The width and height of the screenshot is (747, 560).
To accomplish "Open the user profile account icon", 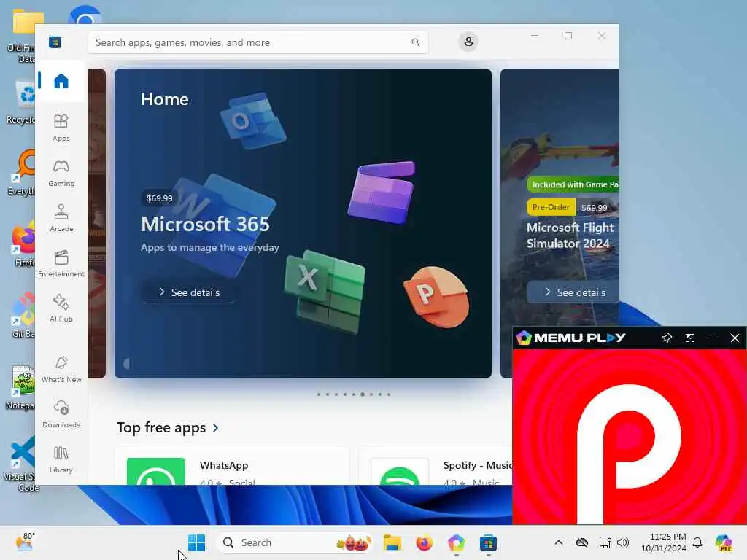I will point(468,42).
